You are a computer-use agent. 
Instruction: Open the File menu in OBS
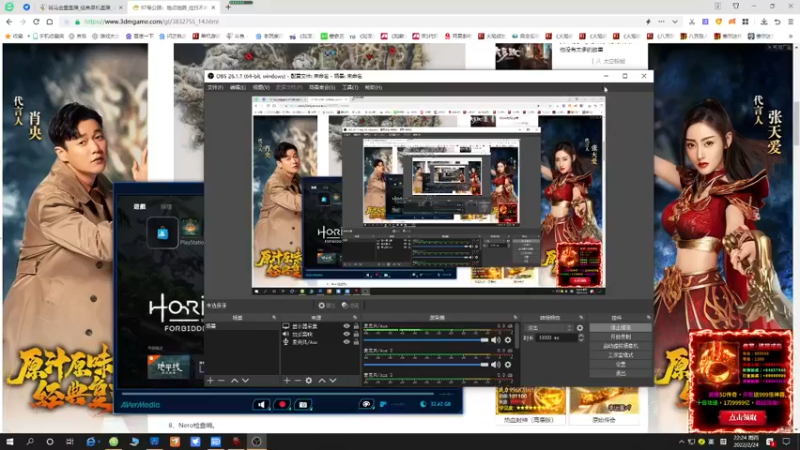[215, 87]
